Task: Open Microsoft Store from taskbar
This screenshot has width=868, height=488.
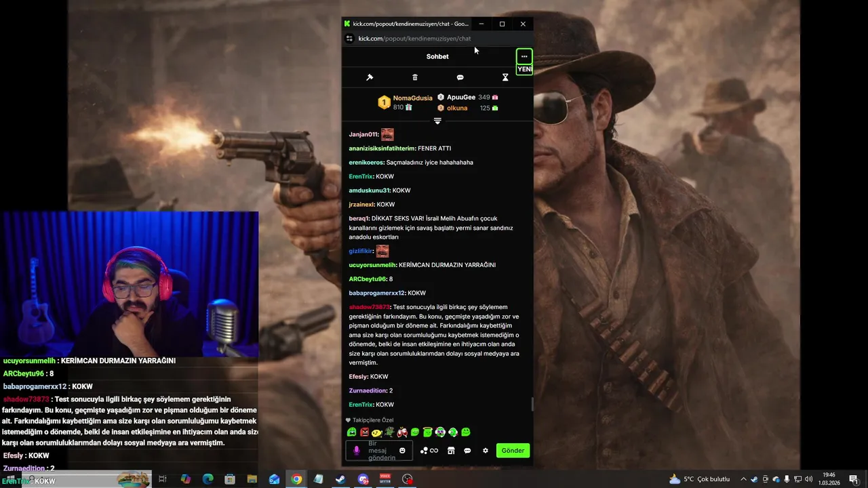Action: coord(230,479)
